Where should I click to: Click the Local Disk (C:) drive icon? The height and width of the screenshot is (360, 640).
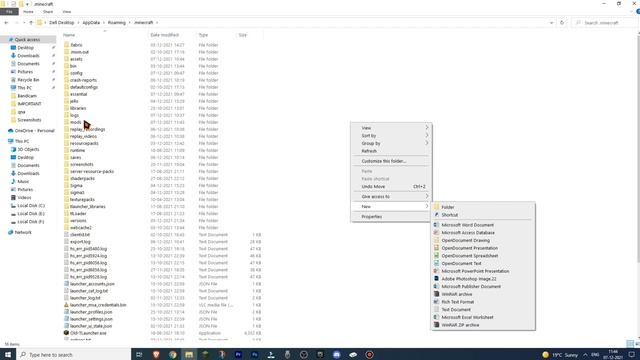point(13,206)
